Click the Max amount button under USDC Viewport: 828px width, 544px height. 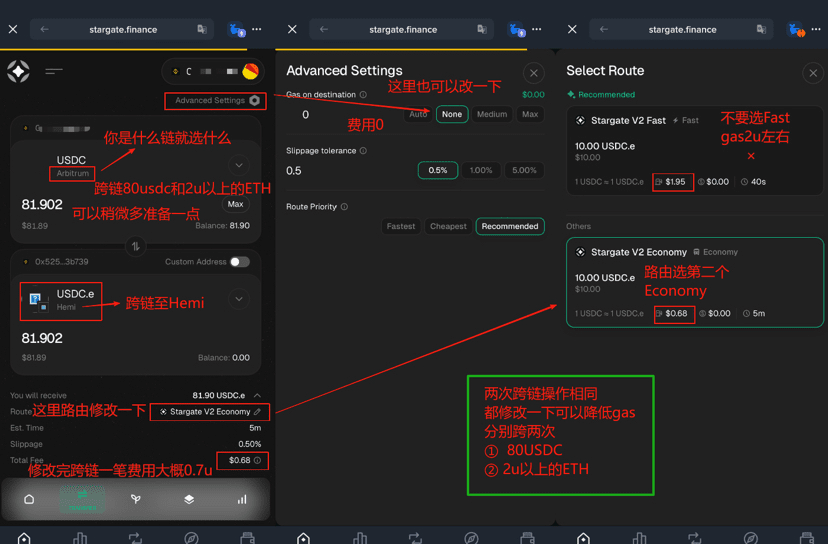point(235,204)
